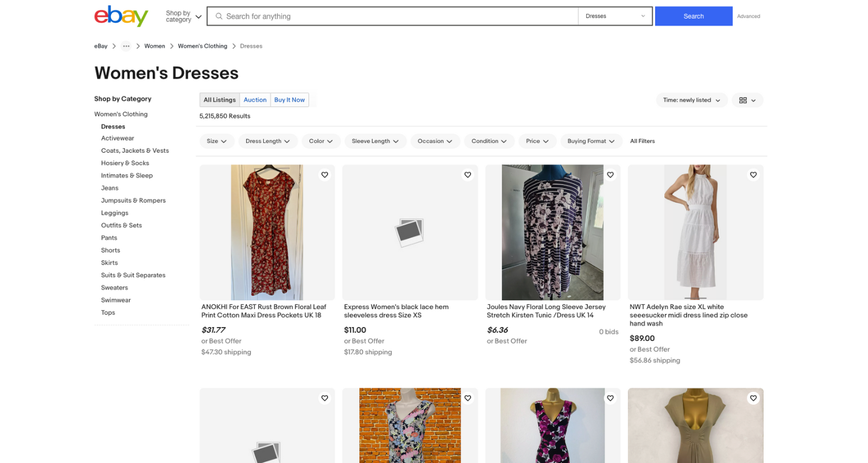This screenshot has height=463, width=868.
Task: Expand the Condition filter
Action: coord(489,141)
